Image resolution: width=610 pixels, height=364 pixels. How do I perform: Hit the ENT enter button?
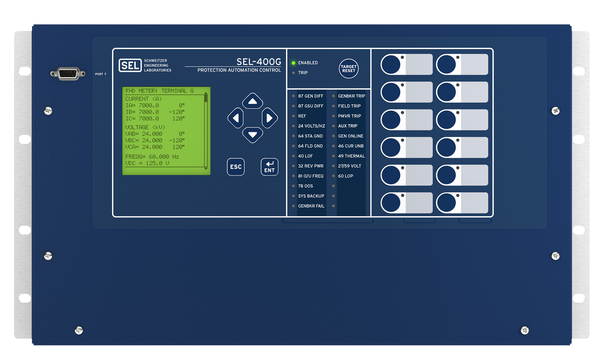click(269, 167)
